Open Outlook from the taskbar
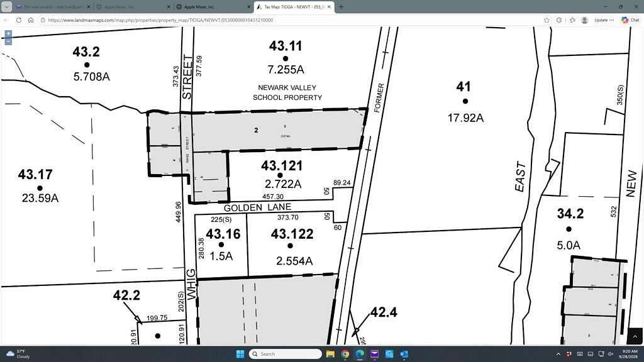644x362 pixels. tap(404, 354)
